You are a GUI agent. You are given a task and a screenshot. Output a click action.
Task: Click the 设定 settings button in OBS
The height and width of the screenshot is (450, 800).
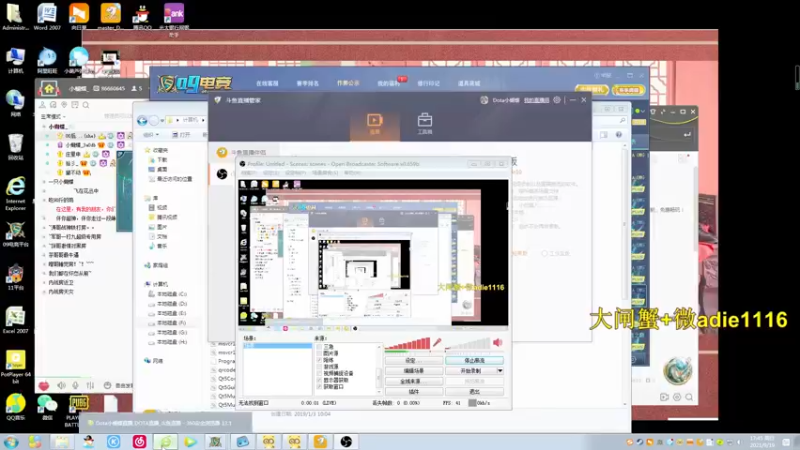click(x=413, y=360)
